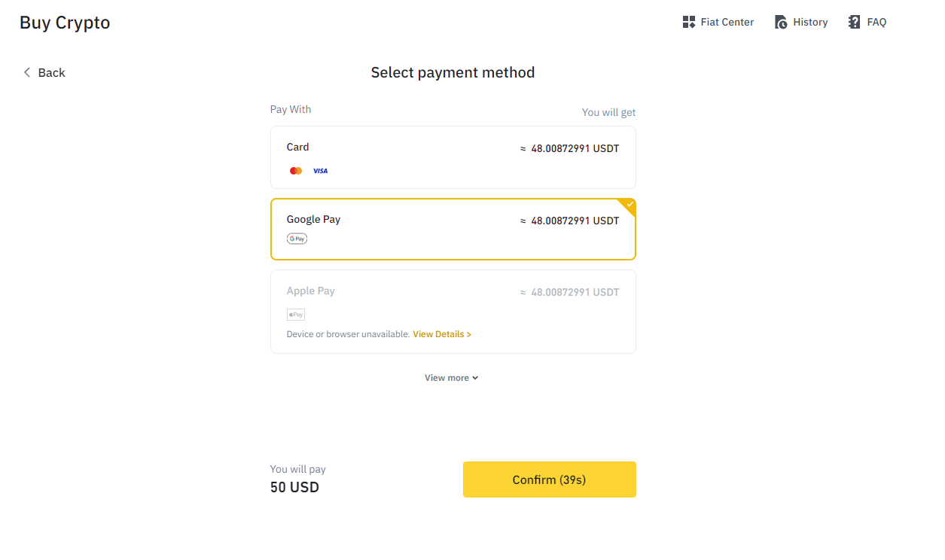Viewport: 945px width, 560px height.
Task: Click the History clock icon
Action: (x=781, y=22)
